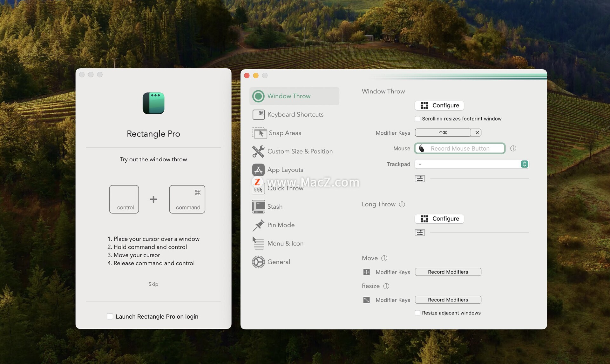Click the Pin Mode pushpin icon
The width and height of the screenshot is (610, 364).
pyautogui.click(x=258, y=225)
